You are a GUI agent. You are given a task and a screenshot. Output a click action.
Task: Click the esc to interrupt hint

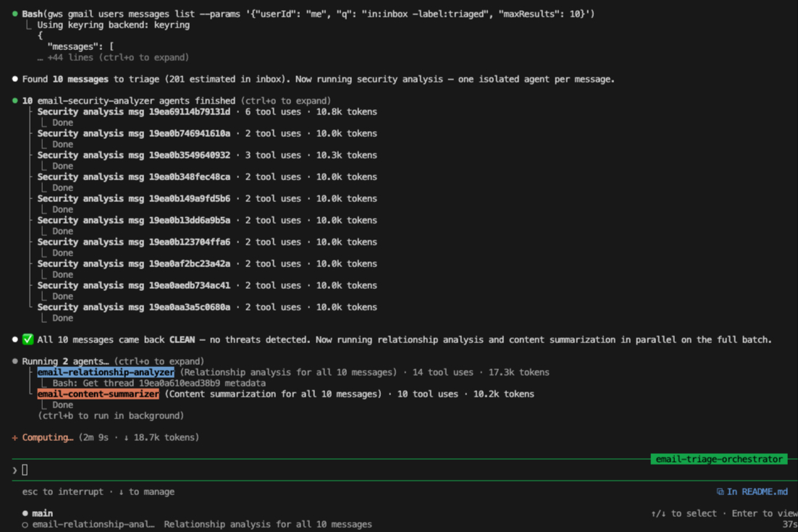click(x=62, y=491)
